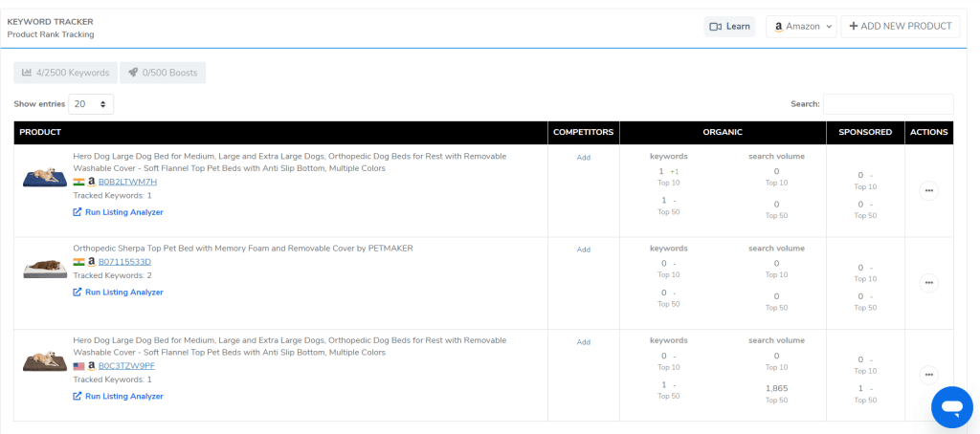The image size is (980, 434).
Task: Click the blue dog bed thumbnail
Action: (x=45, y=178)
